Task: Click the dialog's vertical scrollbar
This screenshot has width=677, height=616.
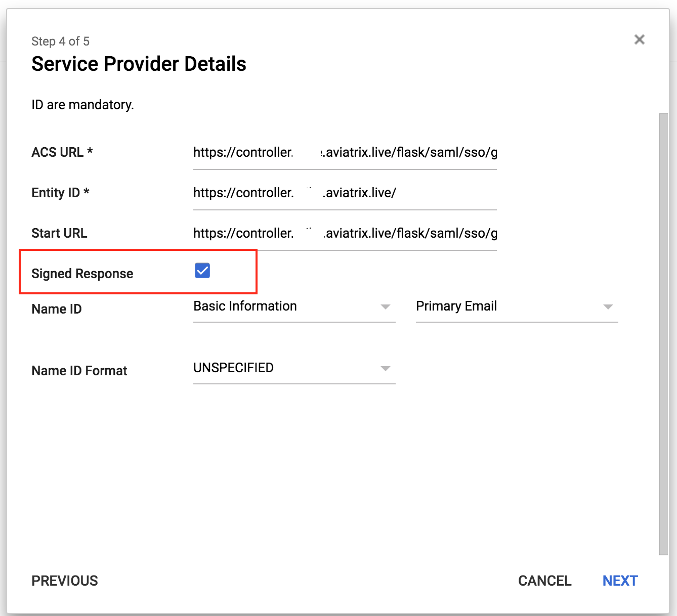Action: (663, 334)
